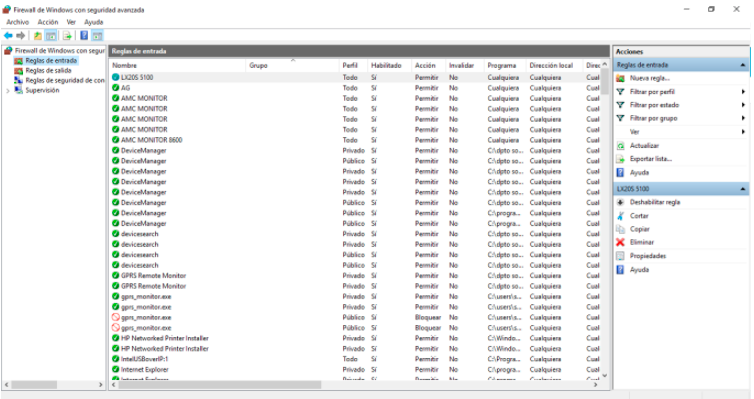The image size is (754, 399).
Task: Open the Ayuda menu in menu bar
Action: pos(94,22)
